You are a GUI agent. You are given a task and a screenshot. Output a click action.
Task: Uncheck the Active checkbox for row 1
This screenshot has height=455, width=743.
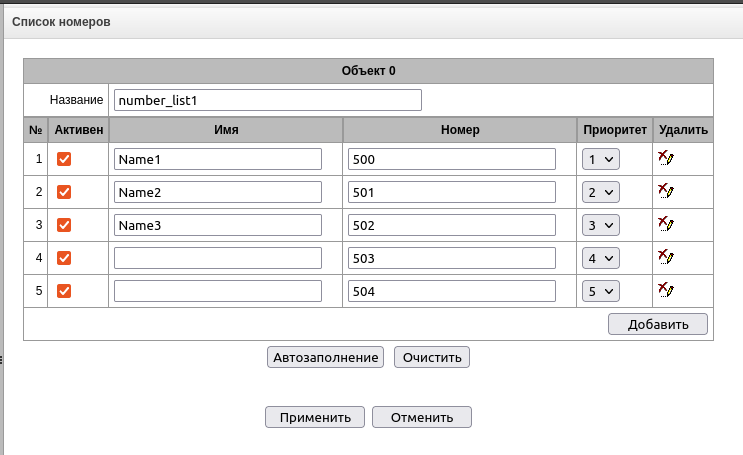(64, 159)
